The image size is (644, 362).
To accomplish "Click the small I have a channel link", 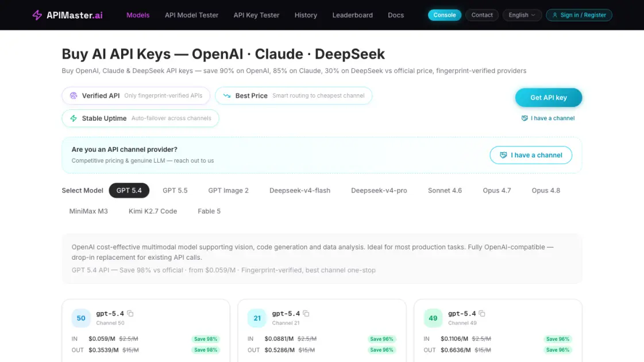I will (x=548, y=118).
